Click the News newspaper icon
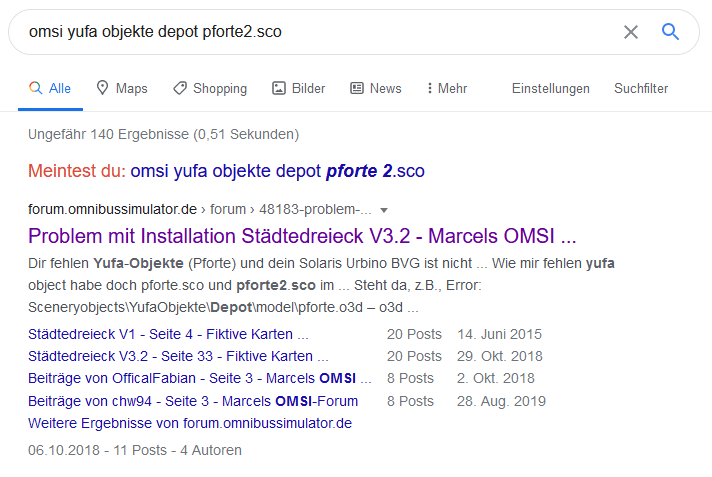Image resolution: width=712 pixels, height=477 pixels. tap(357, 88)
